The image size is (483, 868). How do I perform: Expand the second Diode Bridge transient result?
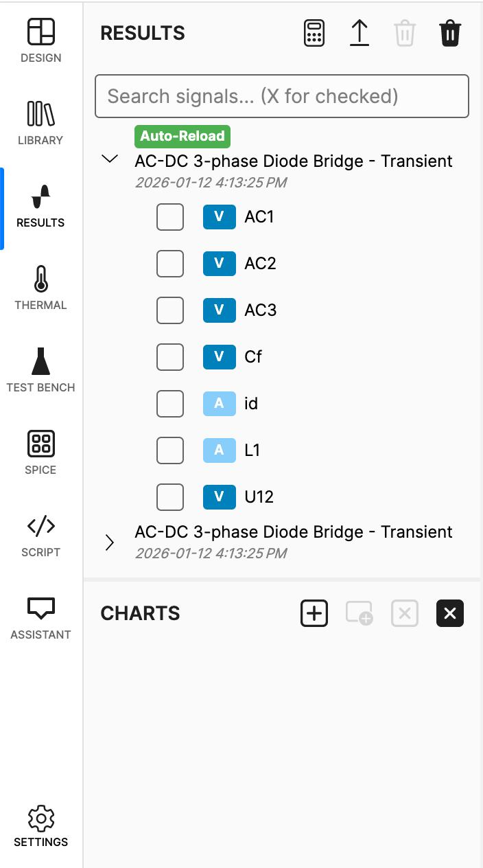tap(110, 542)
